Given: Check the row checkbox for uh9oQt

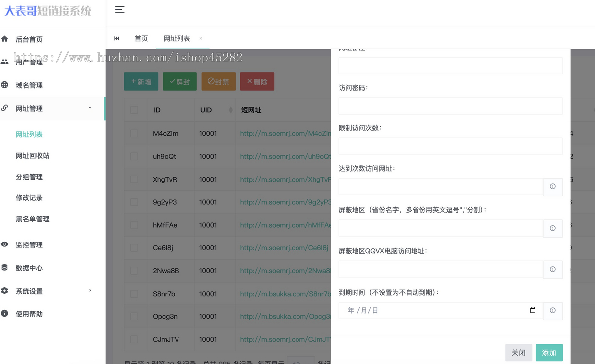Looking at the screenshot, I should (134, 156).
